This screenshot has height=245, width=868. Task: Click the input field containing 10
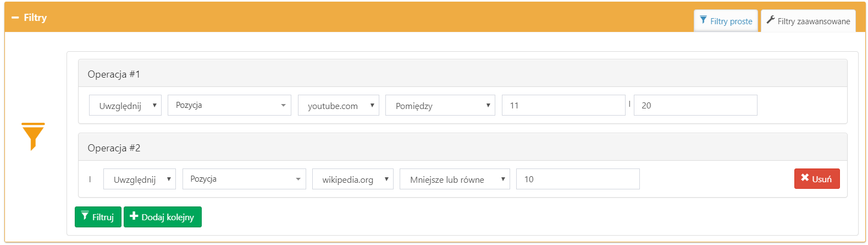(x=577, y=179)
